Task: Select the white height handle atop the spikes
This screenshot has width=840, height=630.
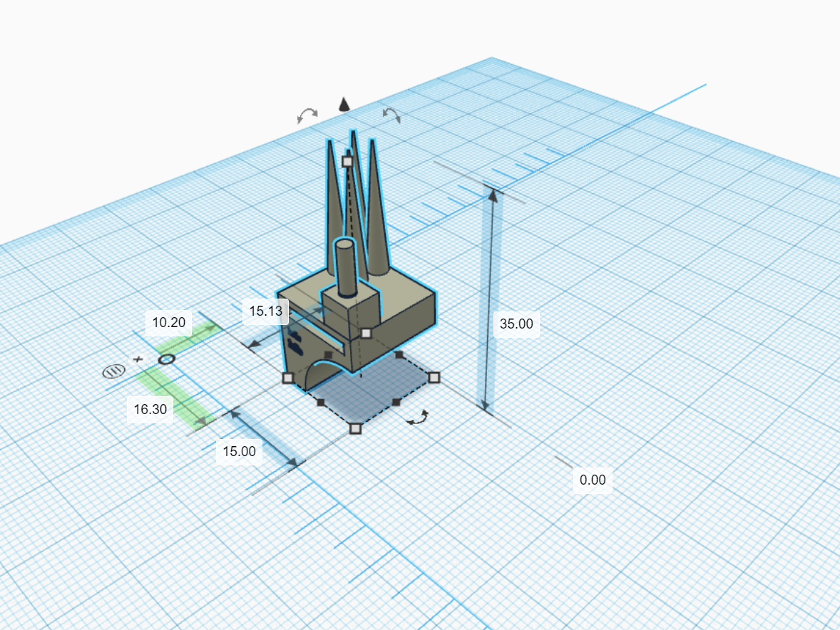Action: (347, 161)
